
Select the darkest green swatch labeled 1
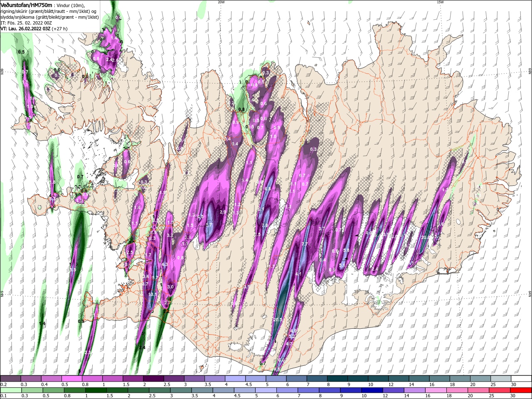(x=96, y=391)
